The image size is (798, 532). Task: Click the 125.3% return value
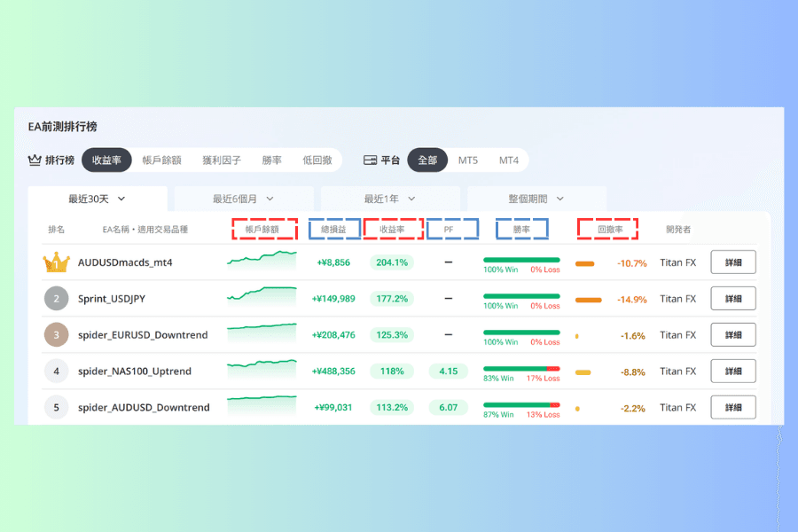point(392,335)
